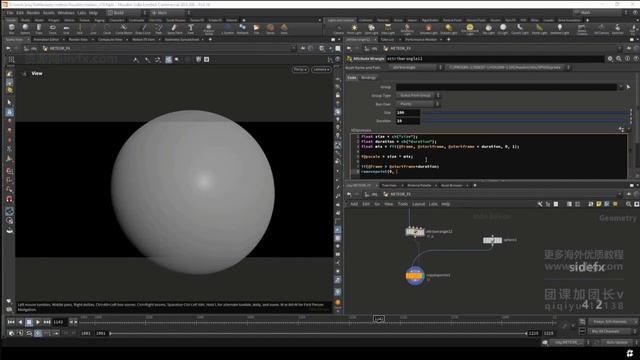Jump to the first frame

[x=11, y=322]
